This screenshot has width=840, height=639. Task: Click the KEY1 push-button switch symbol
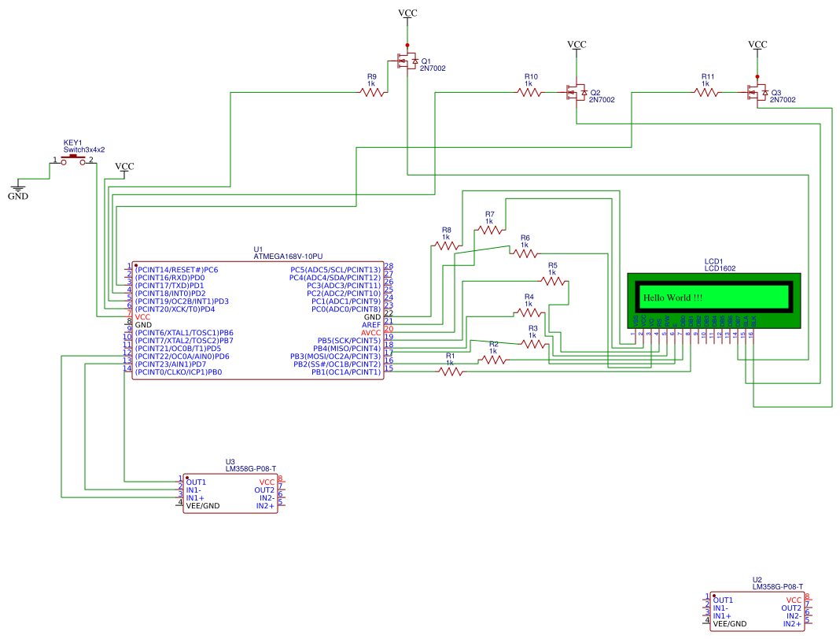point(73,160)
